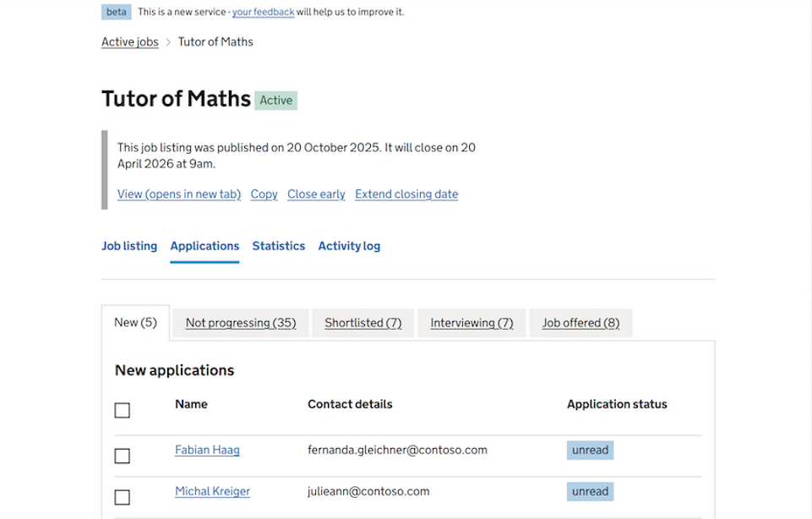This screenshot has width=812, height=519.
Task: Tick the checkbox for Fabian Haag
Action: coord(123,456)
